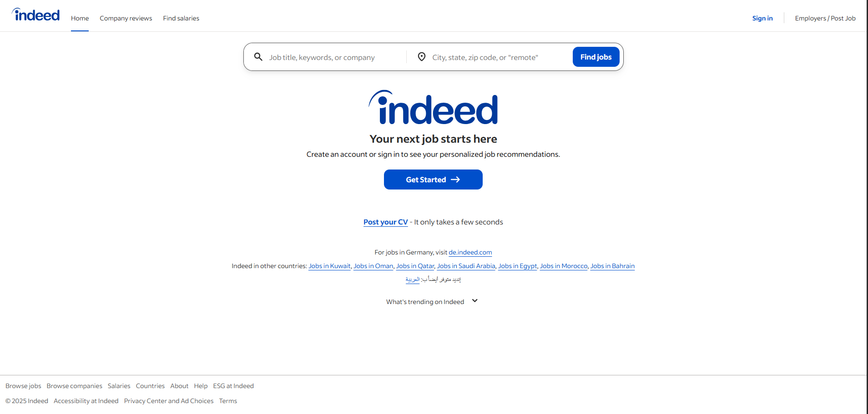Click the magnifying glass search icon
868x414 pixels.
(258, 57)
